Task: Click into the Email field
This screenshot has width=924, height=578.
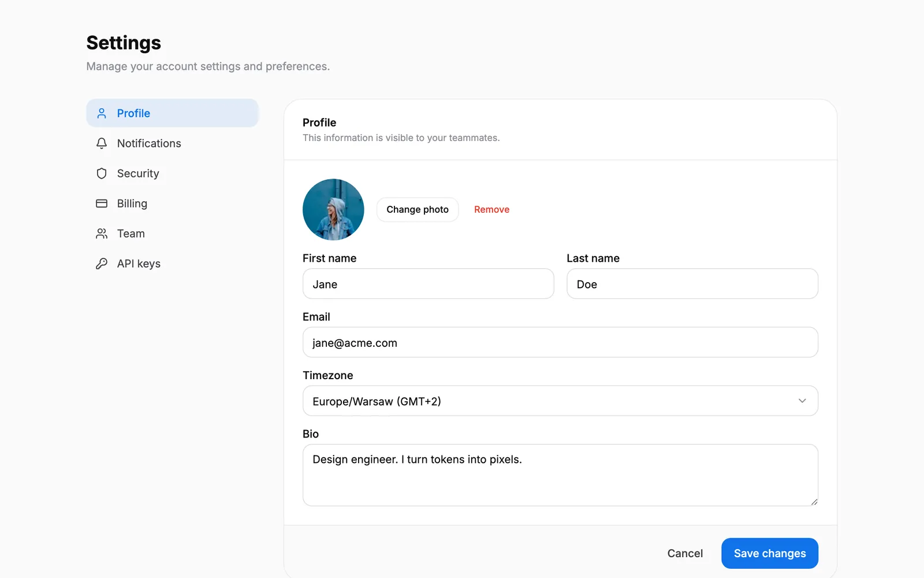Action: pyautogui.click(x=560, y=342)
